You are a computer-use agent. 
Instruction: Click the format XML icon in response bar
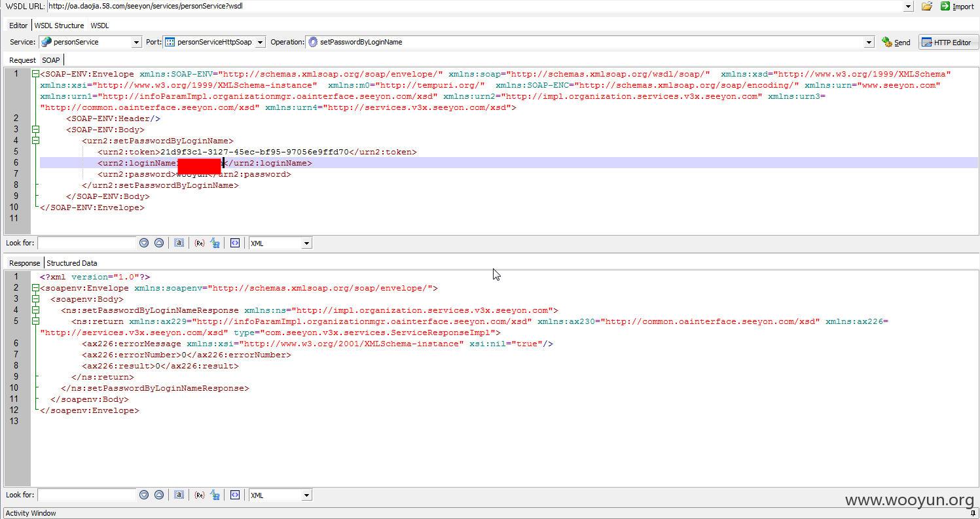[235, 495]
